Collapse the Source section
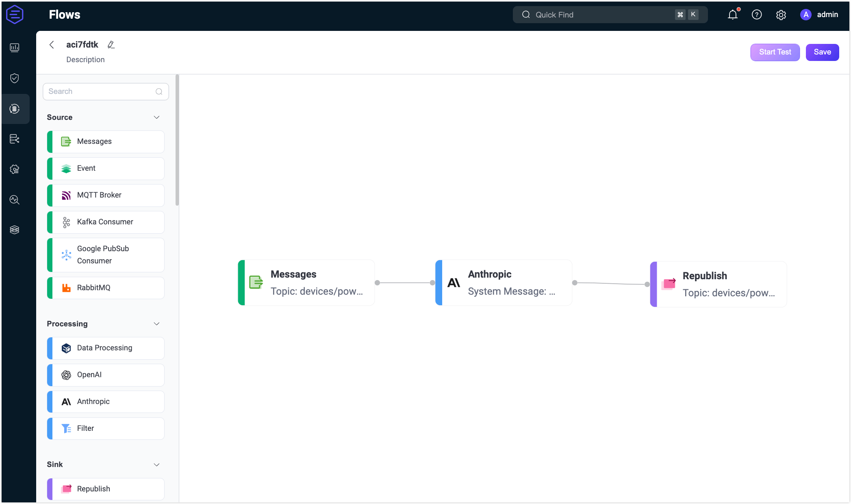The height and width of the screenshot is (504, 851). click(157, 117)
